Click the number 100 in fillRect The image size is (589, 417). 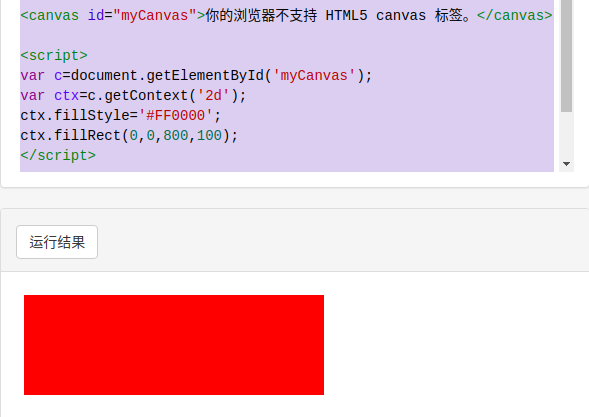coord(209,135)
